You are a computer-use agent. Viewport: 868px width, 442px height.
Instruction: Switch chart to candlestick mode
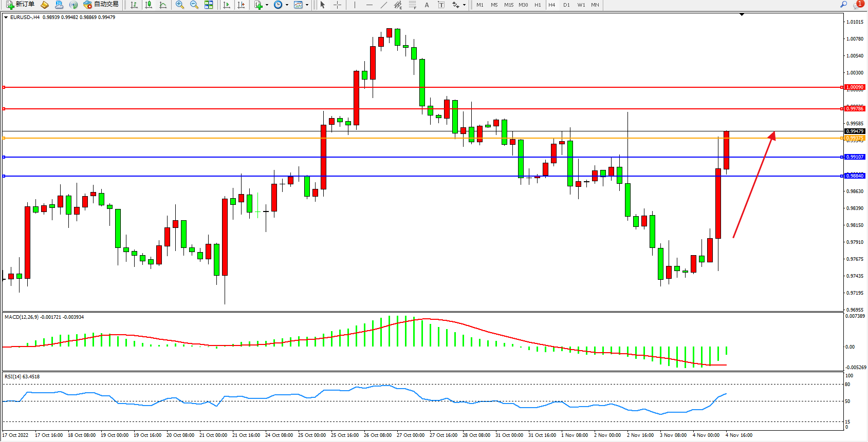149,5
